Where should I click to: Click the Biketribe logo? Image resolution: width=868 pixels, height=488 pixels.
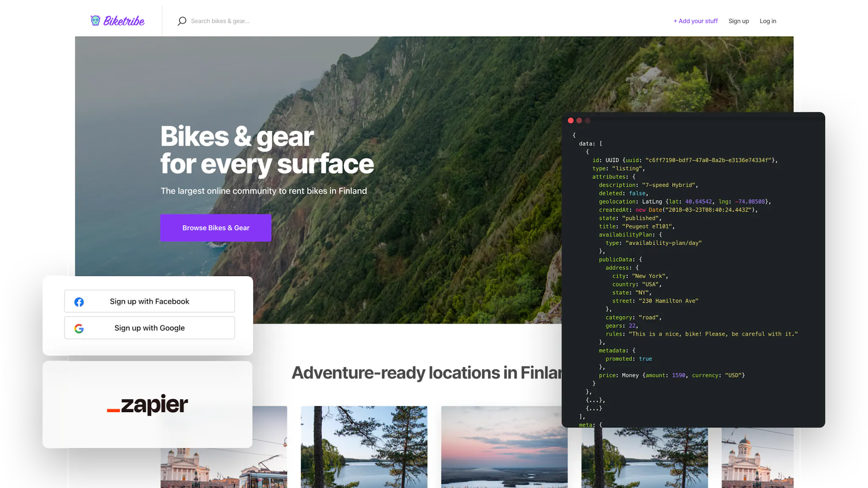click(117, 21)
